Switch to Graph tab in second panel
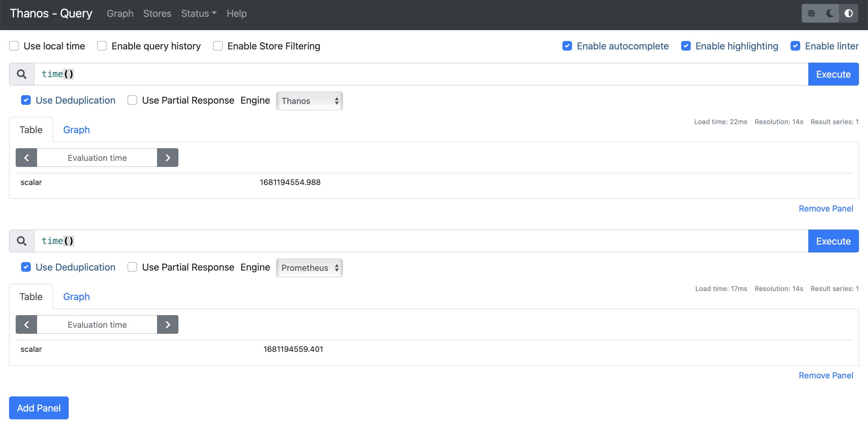 point(77,297)
